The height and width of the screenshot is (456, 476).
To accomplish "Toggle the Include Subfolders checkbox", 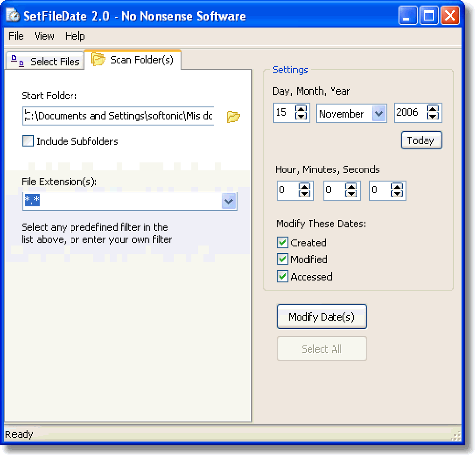I will 28,141.
